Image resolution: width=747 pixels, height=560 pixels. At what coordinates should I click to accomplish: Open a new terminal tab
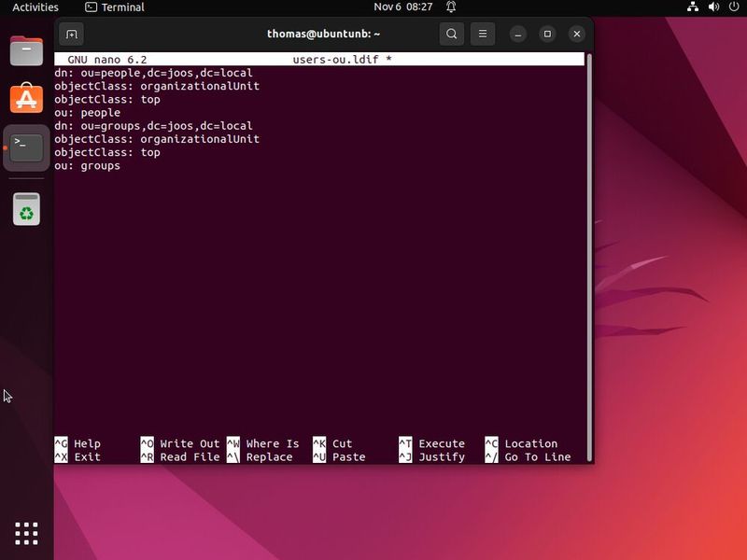71,34
